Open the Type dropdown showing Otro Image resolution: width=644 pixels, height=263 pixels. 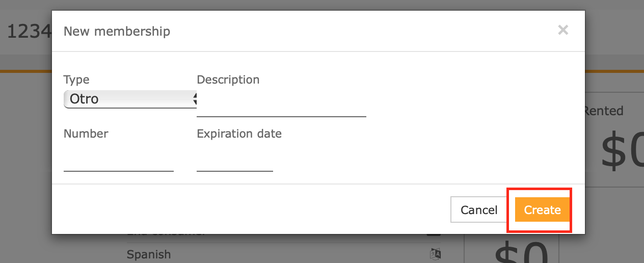130,99
